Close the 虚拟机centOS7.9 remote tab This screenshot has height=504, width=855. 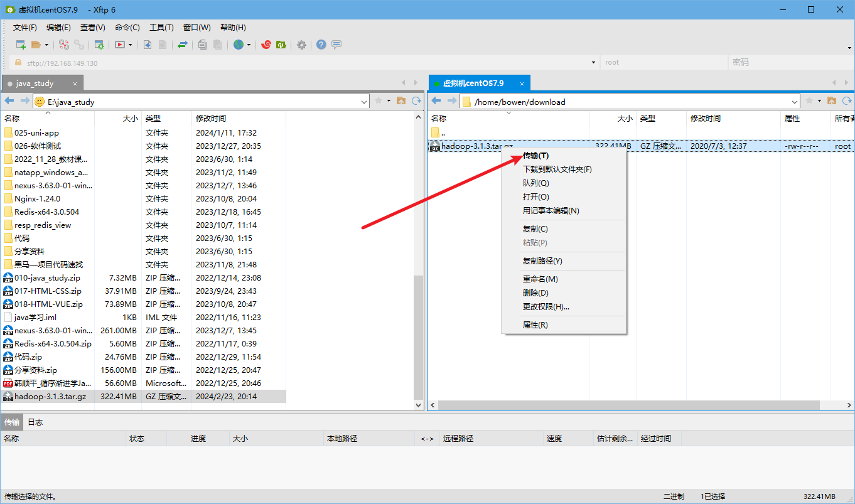522,83
